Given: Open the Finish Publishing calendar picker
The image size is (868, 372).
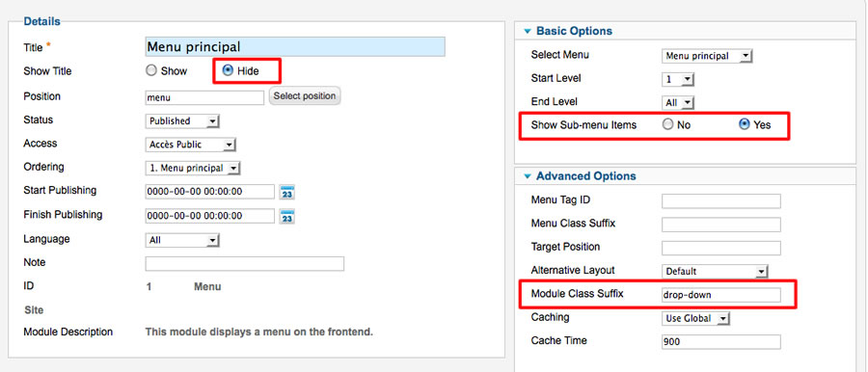Looking at the screenshot, I should [x=286, y=216].
